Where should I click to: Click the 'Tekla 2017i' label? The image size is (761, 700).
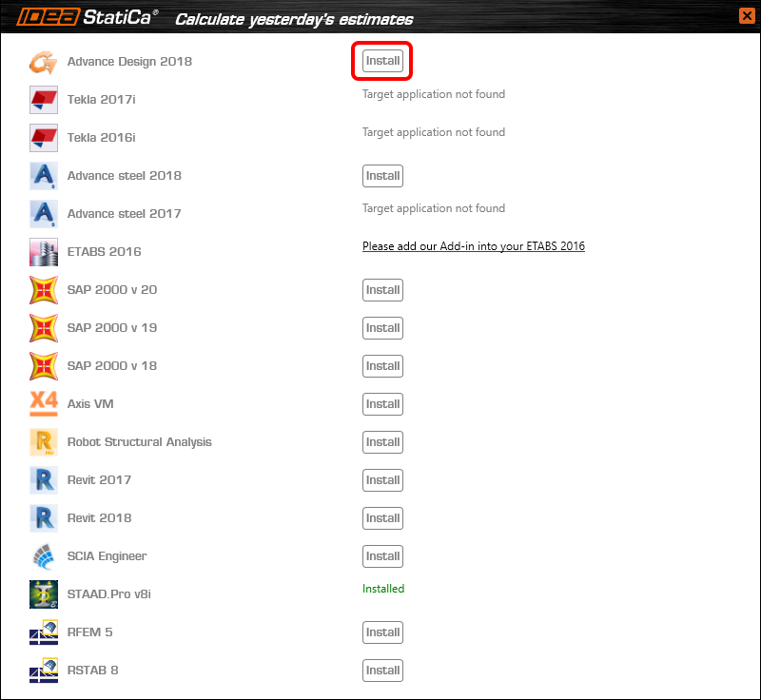[101, 100]
